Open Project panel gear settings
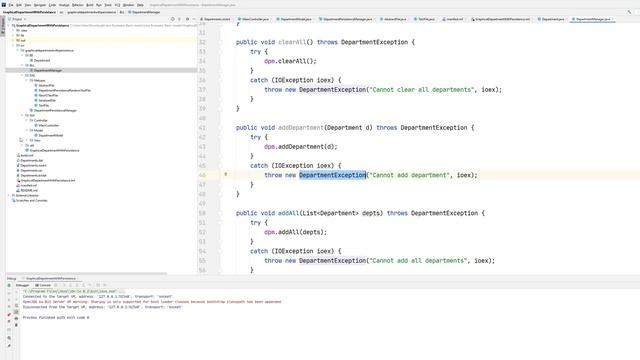This screenshot has height=360, width=640. pos(187,19)
